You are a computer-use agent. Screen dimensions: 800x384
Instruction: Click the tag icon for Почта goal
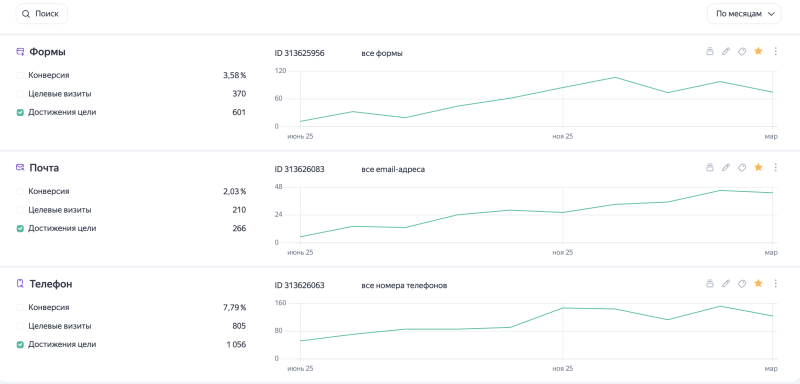(x=742, y=167)
